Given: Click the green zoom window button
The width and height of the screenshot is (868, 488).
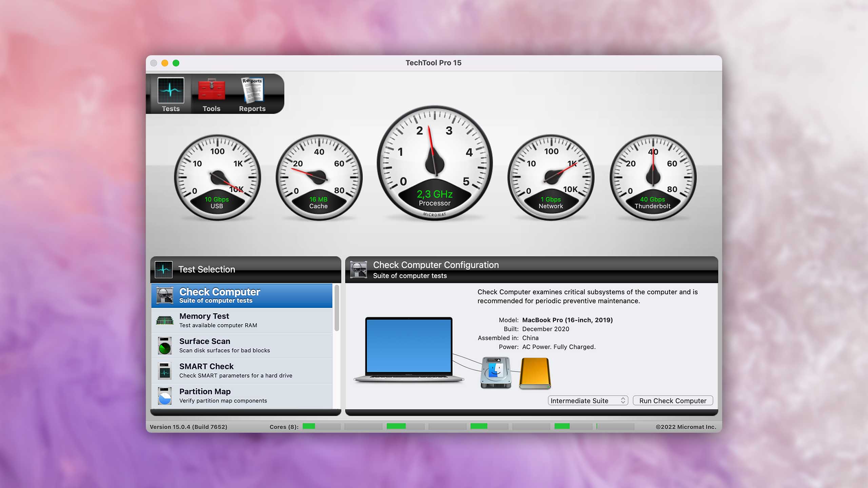Looking at the screenshot, I should coord(176,63).
